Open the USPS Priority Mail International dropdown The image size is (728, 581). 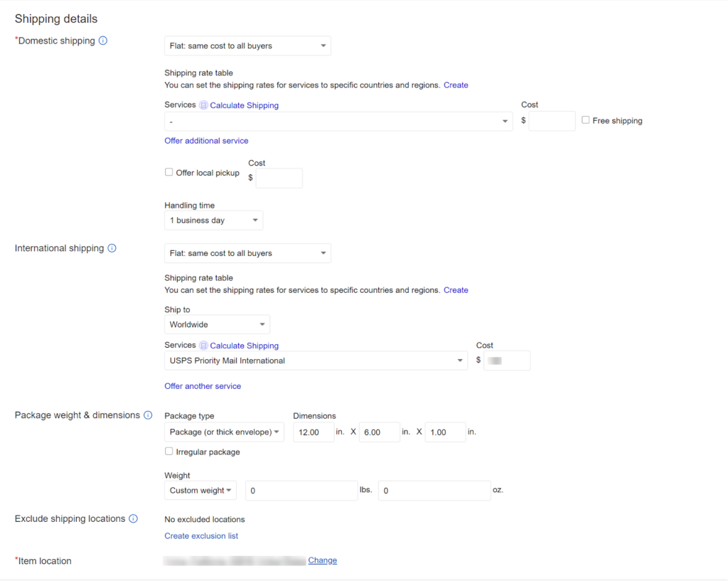316,361
